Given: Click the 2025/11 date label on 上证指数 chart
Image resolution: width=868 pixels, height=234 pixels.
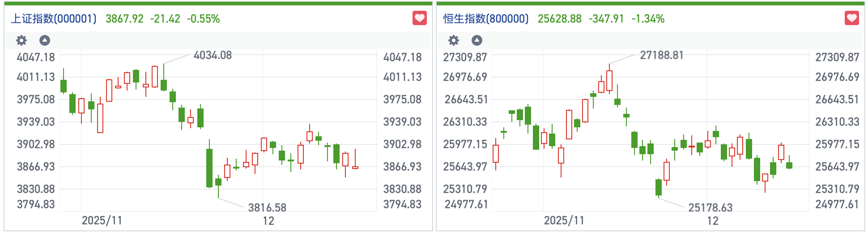Looking at the screenshot, I should [x=102, y=221].
